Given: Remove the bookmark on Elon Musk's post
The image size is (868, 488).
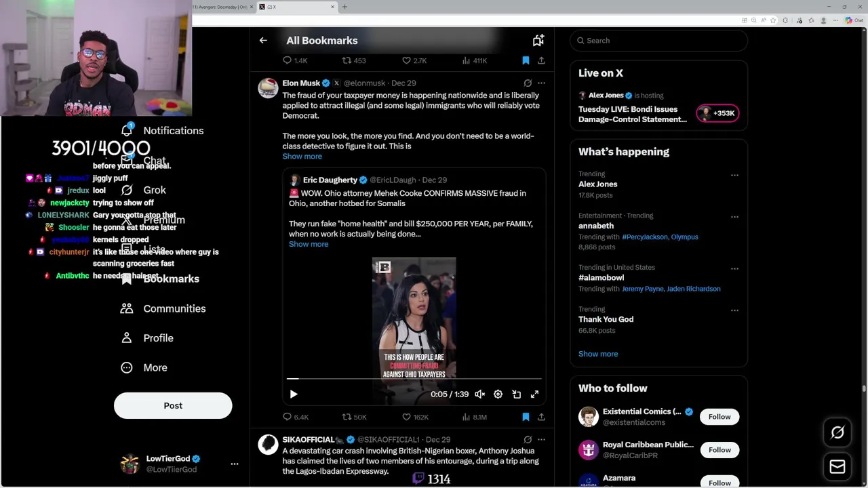Looking at the screenshot, I should [526, 417].
